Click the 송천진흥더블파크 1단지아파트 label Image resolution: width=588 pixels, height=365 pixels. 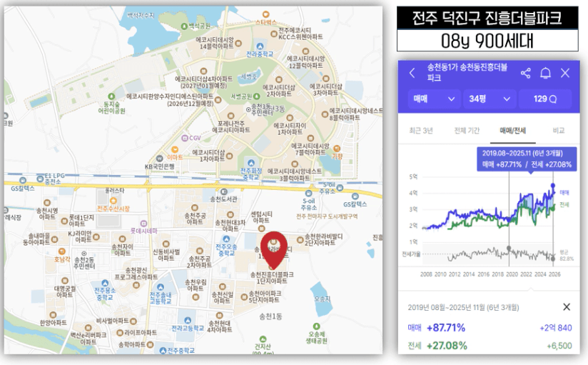272,278
